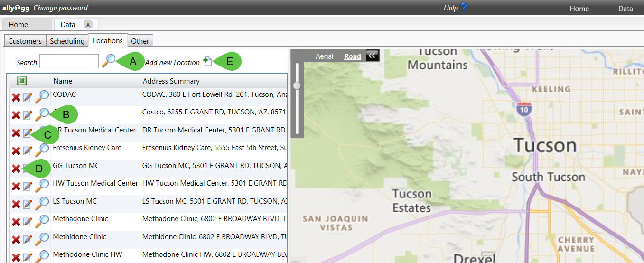The width and height of the screenshot is (644, 263).
Task: Export the locations list to Excel
Action: tap(22, 81)
